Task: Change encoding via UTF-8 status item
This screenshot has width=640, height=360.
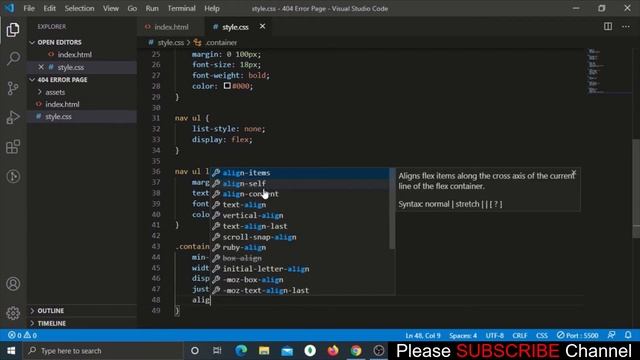Action: tap(495, 335)
